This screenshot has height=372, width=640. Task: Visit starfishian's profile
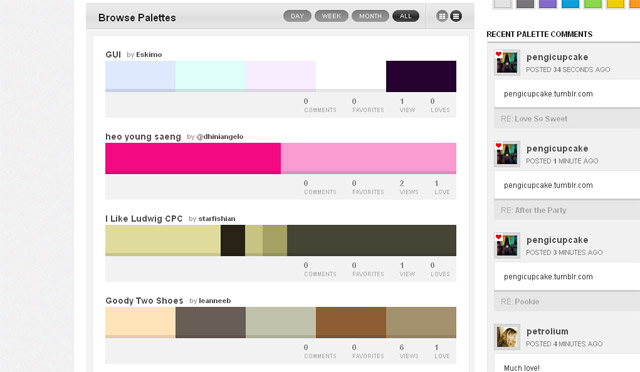[217, 219]
